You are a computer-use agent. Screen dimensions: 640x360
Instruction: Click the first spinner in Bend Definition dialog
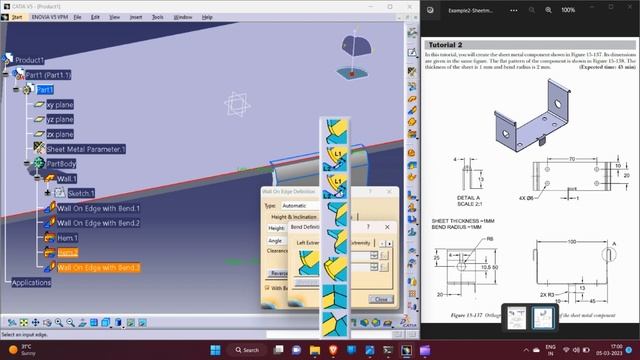pos(373,255)
